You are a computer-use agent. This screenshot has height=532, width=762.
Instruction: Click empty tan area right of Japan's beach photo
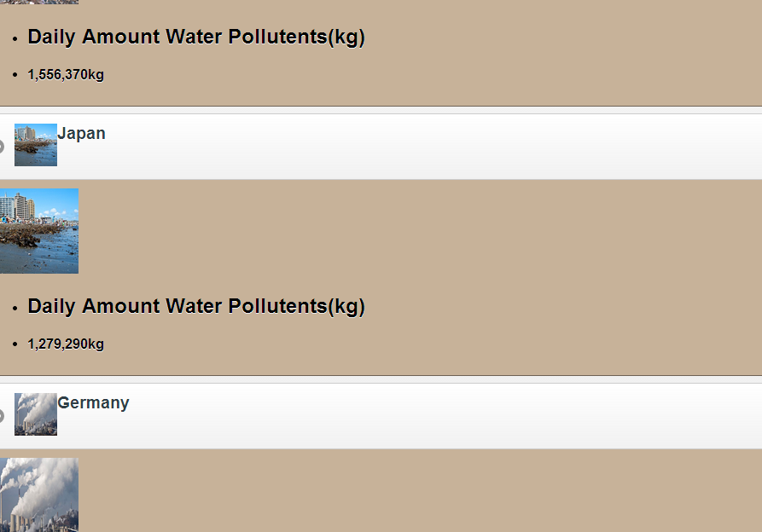(427, 230)
